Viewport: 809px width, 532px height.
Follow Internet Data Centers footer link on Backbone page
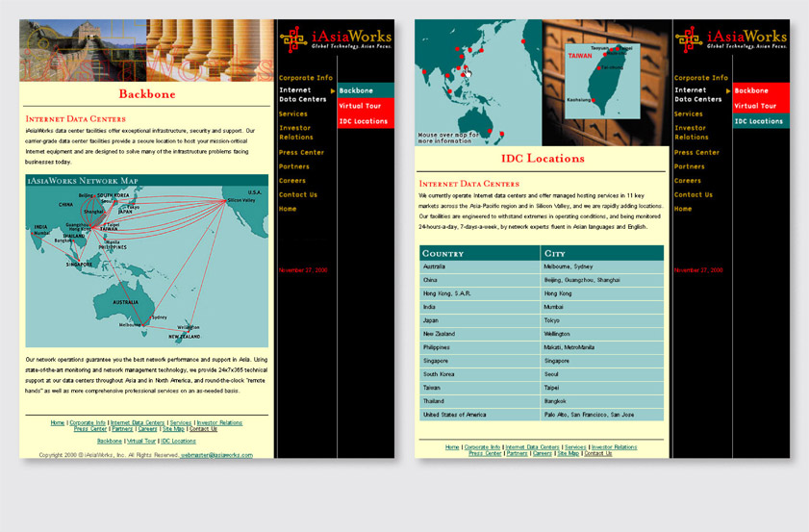138,422
